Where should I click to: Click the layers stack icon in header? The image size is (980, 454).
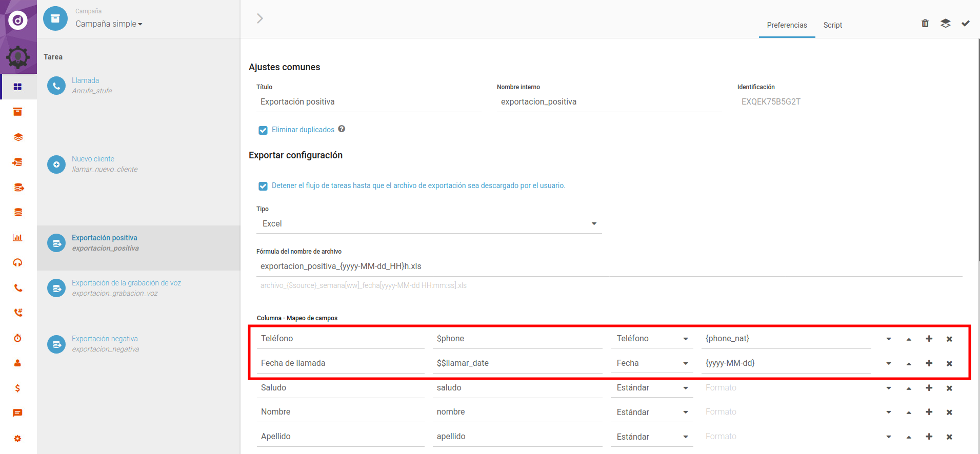point(945,24)
